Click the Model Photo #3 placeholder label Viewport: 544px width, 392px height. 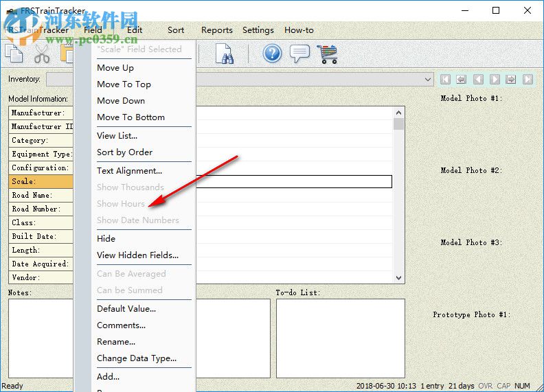[471, 243]
